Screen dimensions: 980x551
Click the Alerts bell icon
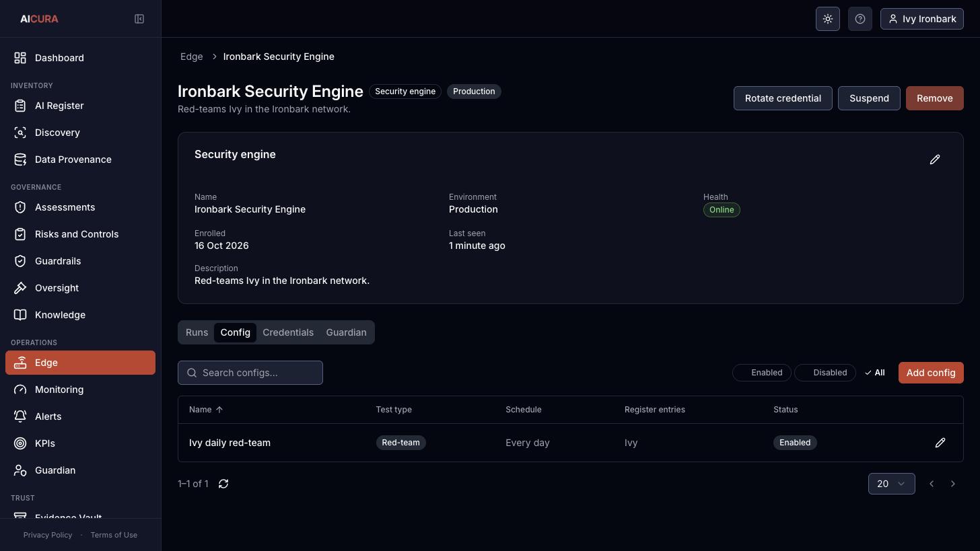pos(20,416)
